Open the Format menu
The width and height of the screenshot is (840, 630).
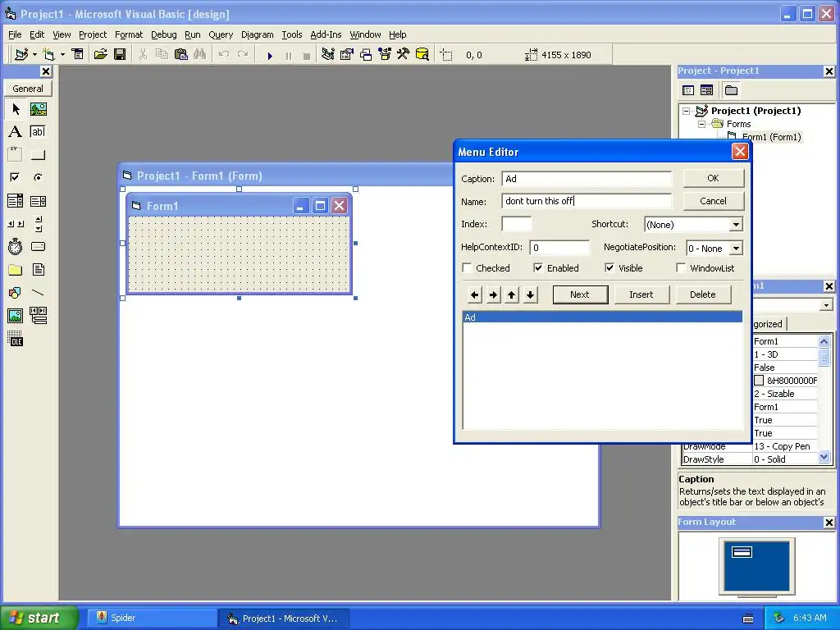pos(129,34)
